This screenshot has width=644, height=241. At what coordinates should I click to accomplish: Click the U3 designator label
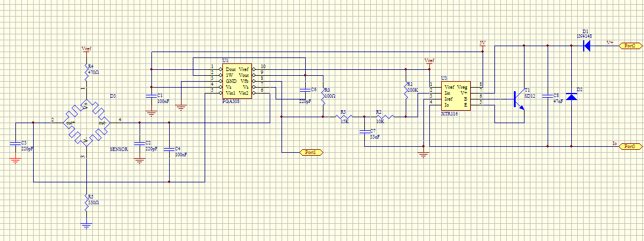click(x=444, y=78)
